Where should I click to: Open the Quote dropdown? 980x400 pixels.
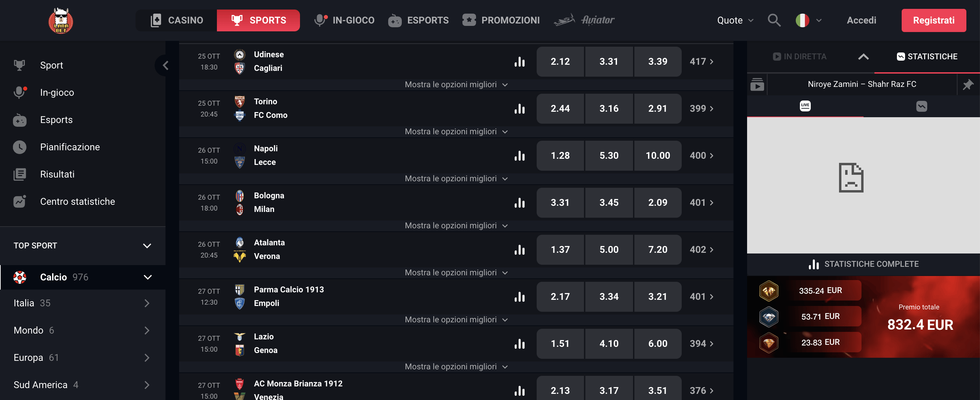[734, 20]
